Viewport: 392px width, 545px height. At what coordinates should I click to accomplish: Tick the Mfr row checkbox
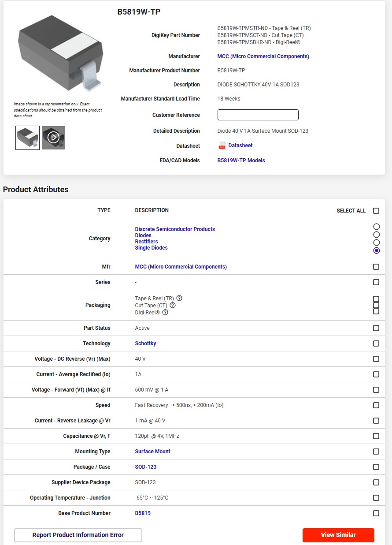[376, 267]
